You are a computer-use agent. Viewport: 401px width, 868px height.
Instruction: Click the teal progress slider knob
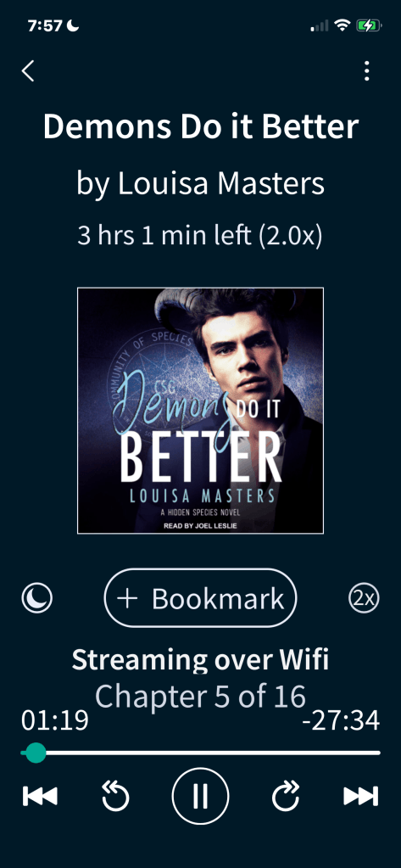tap(36, 753)
